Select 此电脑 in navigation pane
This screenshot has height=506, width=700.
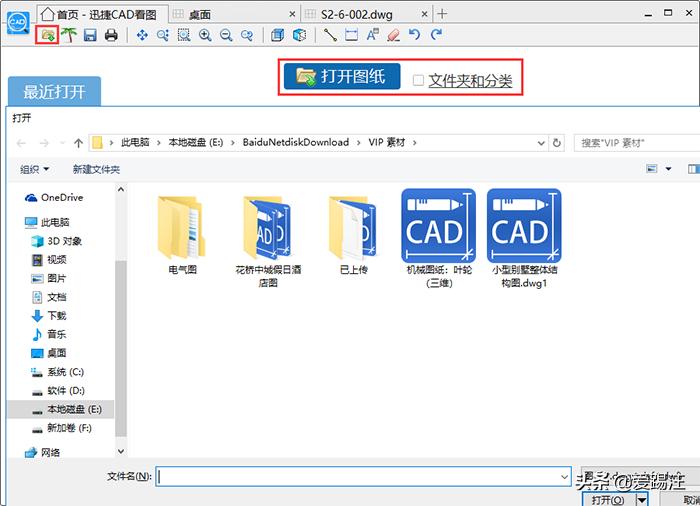(47, 222)
